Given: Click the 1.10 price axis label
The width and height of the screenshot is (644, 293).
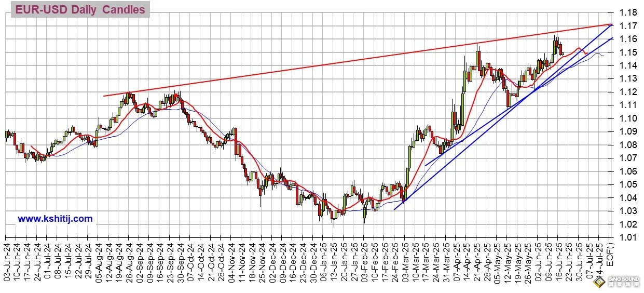Looking at the screenshot, I should pyautogui.click(x=628, y=118).
